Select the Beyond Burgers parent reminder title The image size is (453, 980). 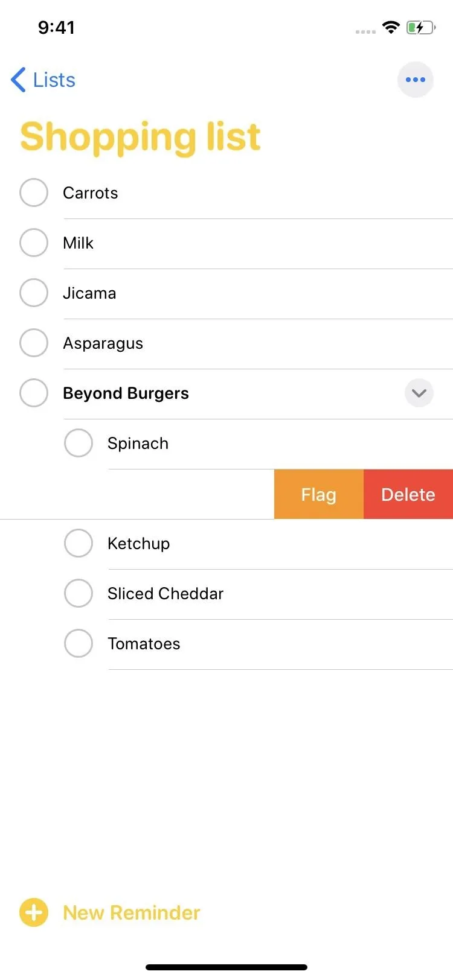pos(126,393)
